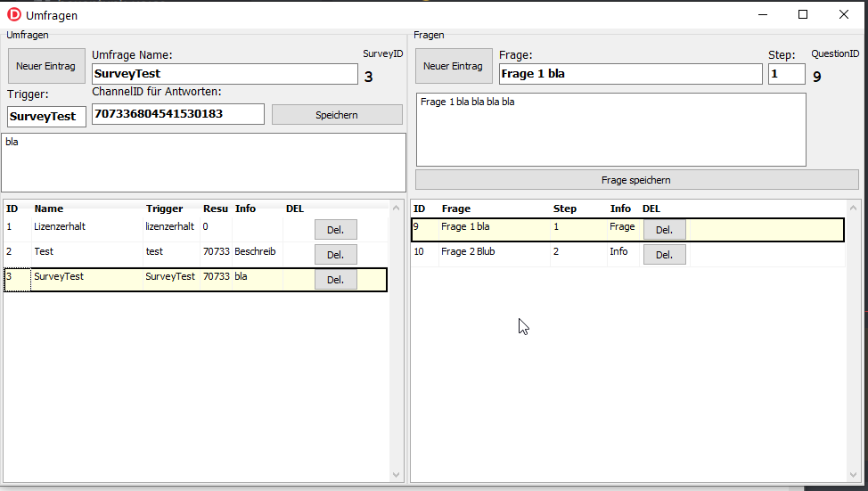868x491 pixels.
Task: Delete question Frage 2 Blub
Action: point(664,255)
